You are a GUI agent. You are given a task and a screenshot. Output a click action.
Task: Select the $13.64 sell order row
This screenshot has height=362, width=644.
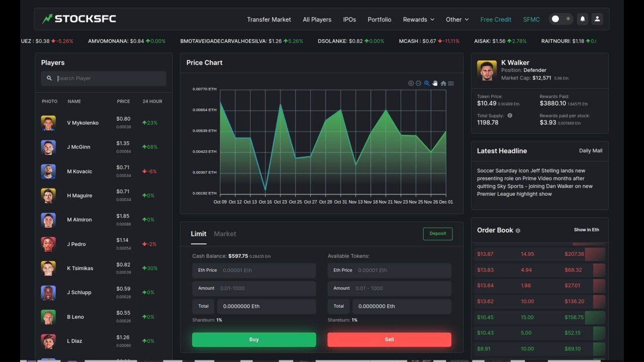(540, 286)
